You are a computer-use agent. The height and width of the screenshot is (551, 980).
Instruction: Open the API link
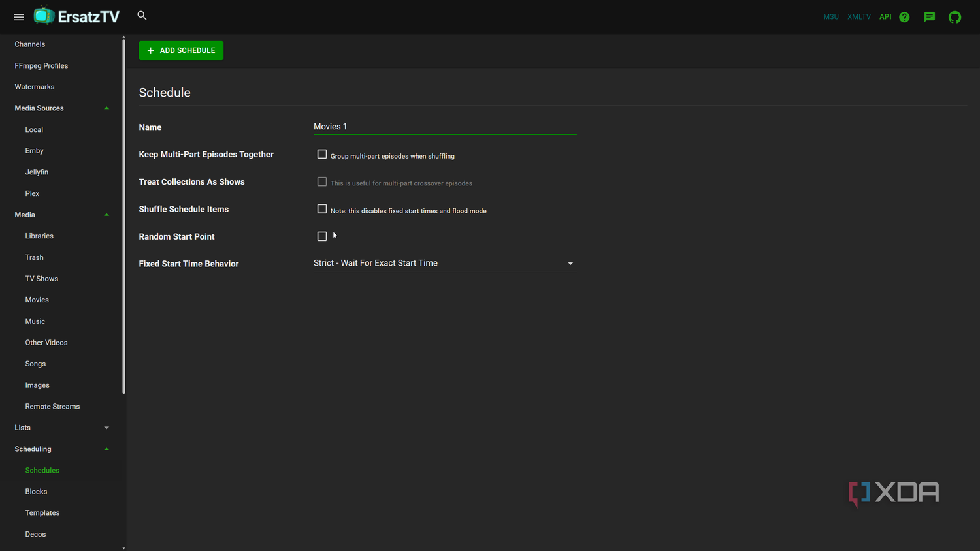(x=885, y=17)
